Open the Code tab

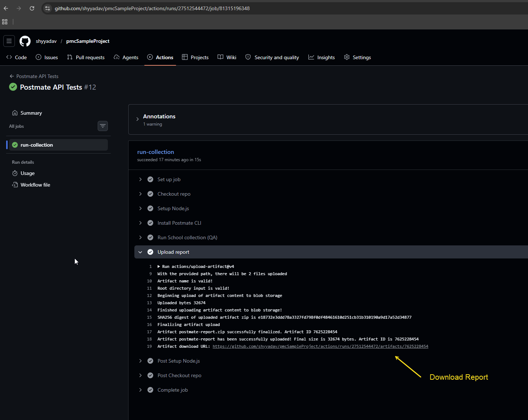tap(17, 57)
